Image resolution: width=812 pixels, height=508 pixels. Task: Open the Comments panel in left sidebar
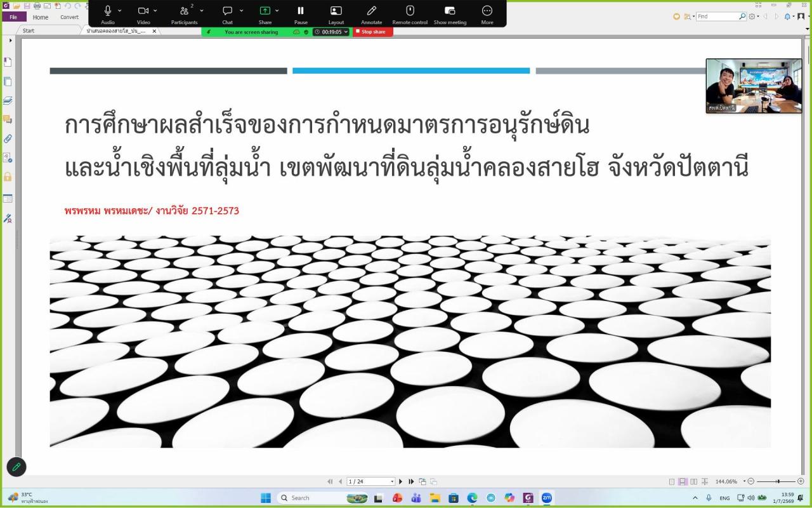click(8, 119)
